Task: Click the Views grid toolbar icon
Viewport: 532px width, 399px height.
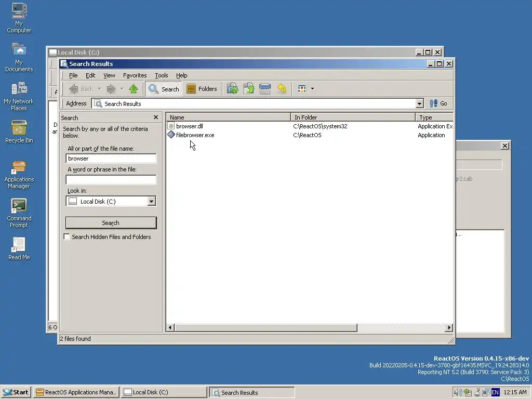Action: tap(302, 89)
